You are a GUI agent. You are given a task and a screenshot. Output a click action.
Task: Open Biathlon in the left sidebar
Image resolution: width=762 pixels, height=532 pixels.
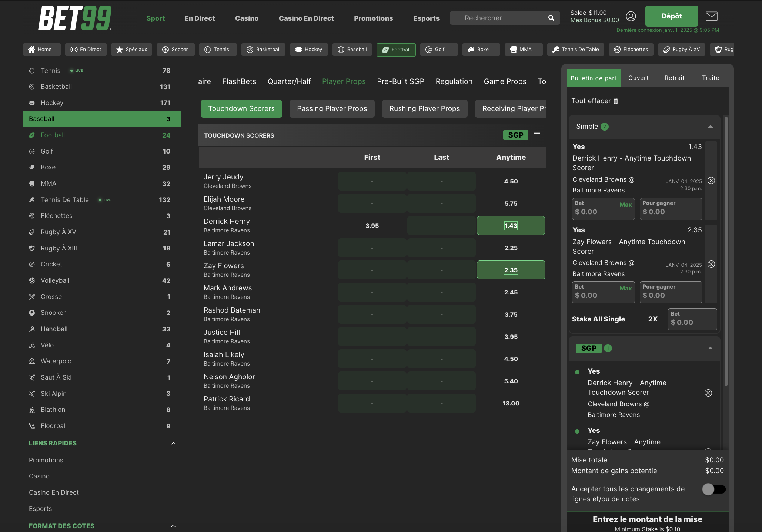pos(102,410)
